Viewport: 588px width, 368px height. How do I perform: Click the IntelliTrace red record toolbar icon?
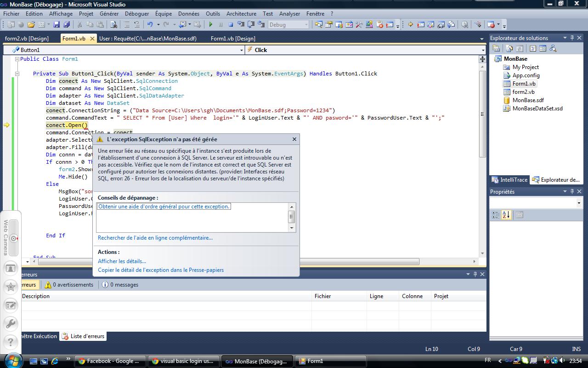point(492,24)
